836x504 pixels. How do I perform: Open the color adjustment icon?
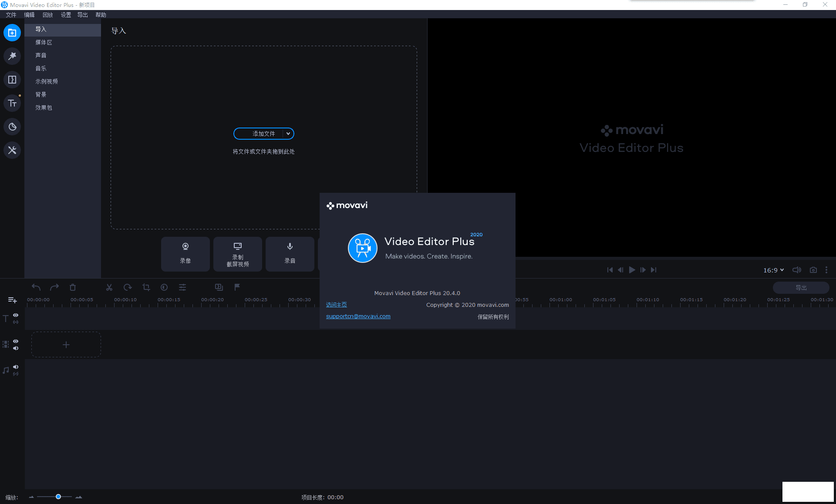click(164, 287)
